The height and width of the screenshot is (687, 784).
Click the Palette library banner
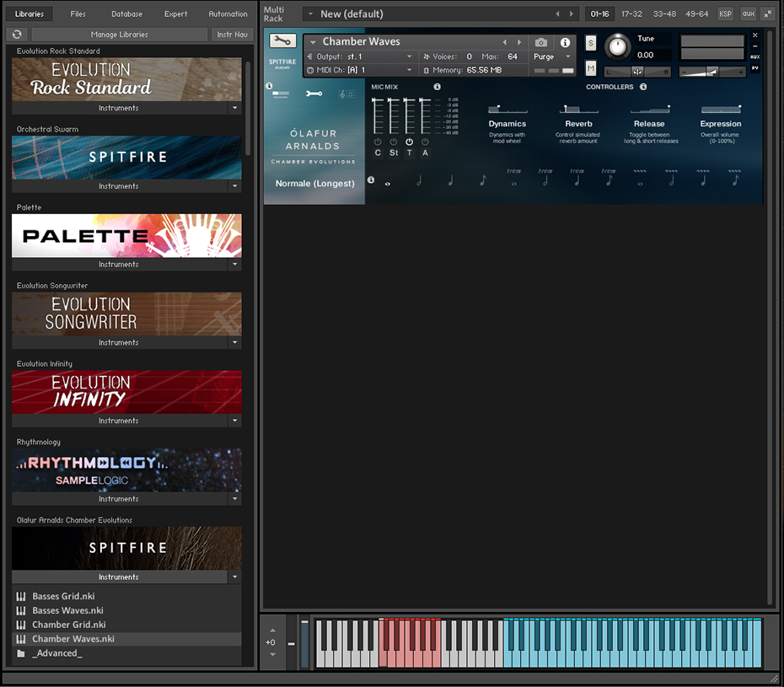(x=126, y=236)
